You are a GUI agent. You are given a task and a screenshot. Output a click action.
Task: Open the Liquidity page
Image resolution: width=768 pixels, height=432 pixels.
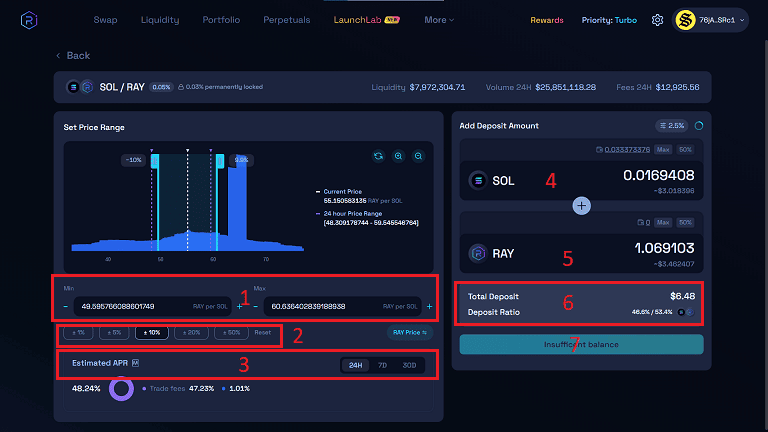[x=160, y=20]
